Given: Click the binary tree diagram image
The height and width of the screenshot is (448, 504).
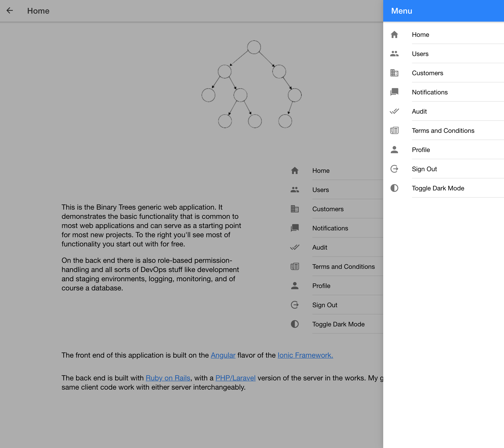Looking at the screenshot, I should click(x=252, y=84).
